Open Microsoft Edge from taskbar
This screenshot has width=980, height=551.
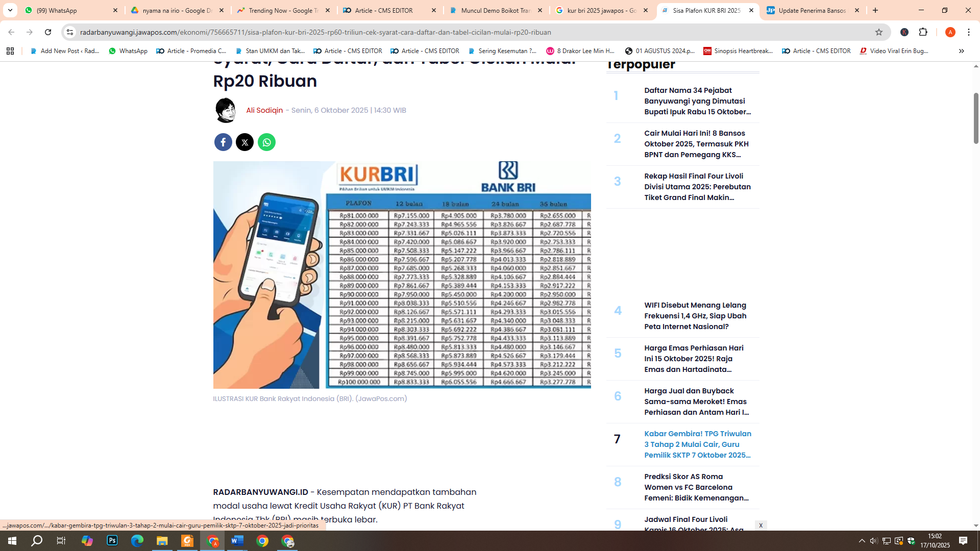coord(137,541)
